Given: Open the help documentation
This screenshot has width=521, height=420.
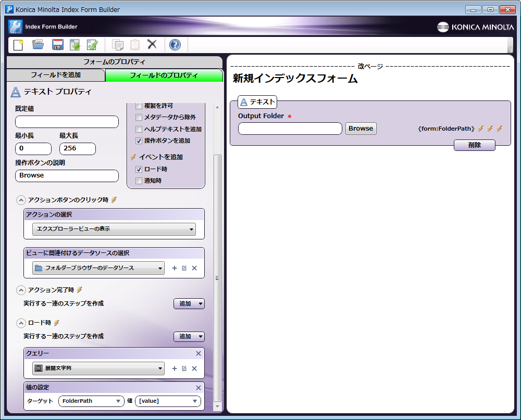Looking at the screenshot, I should click(175, 45).
